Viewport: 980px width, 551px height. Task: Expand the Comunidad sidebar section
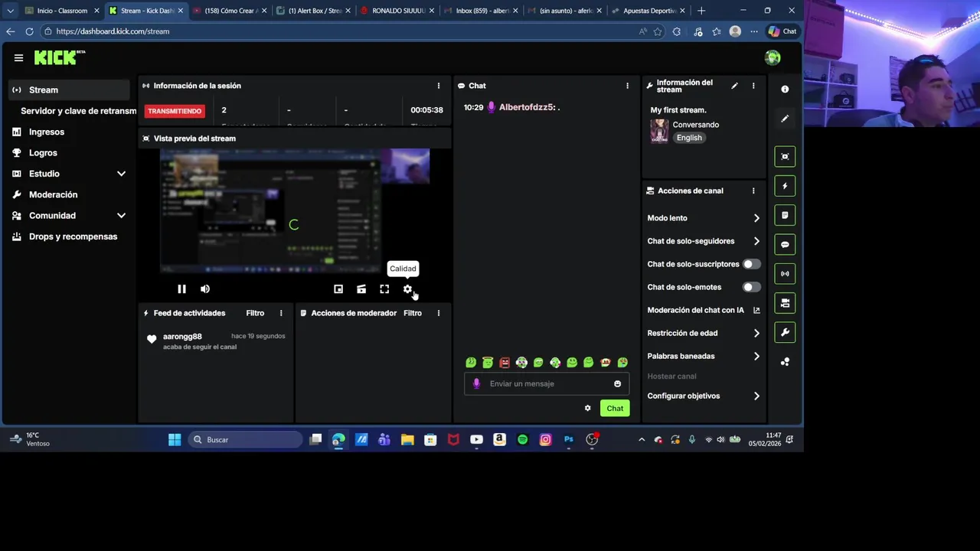[x=121, y=216]
